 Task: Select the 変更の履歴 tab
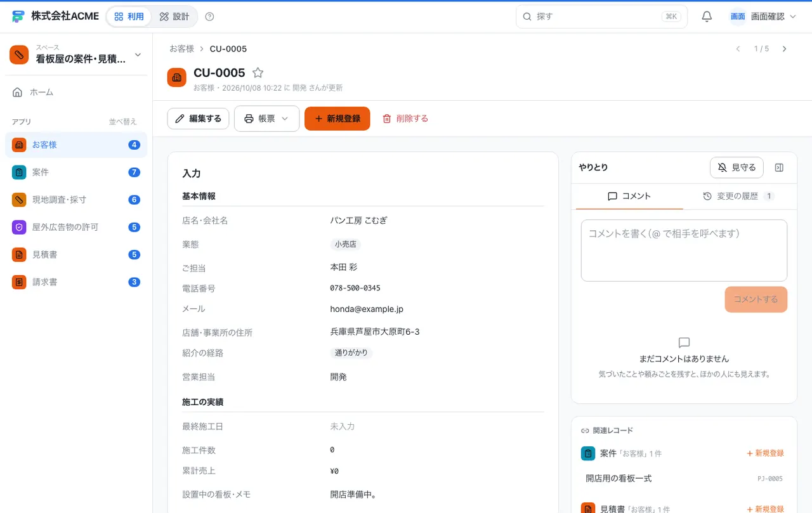click(x=738, y=197)
